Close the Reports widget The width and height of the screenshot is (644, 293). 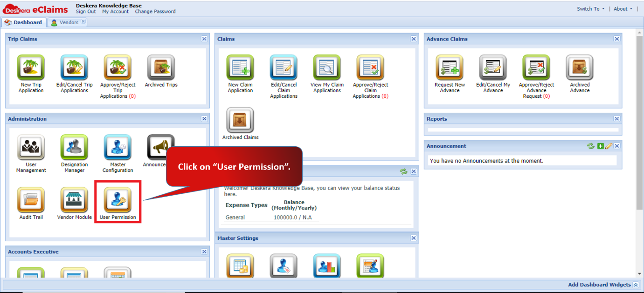(x=617, y=119)
